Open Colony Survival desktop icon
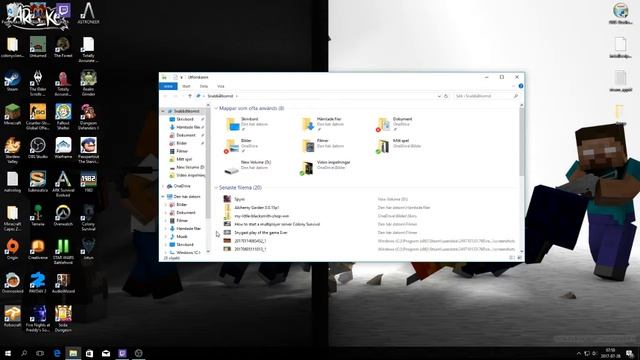This screenshot has width=640, height=360. (88, 218)
